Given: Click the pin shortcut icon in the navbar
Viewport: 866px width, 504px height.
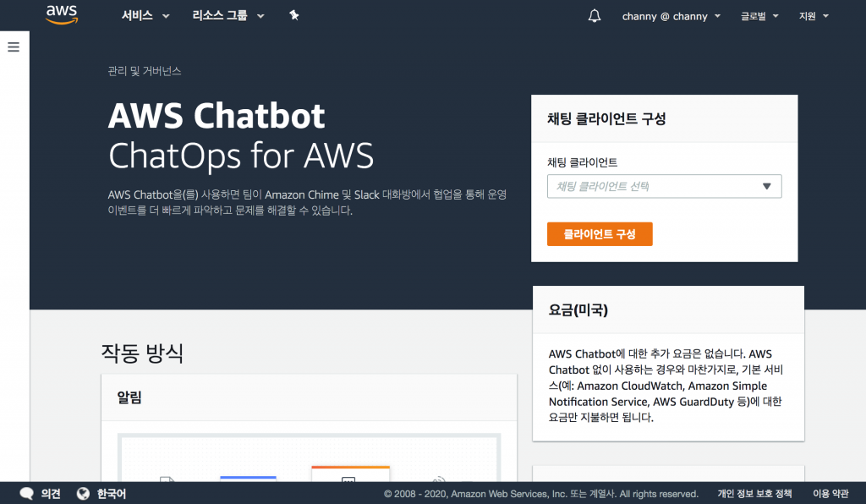Looking at the screenshot, I should pos(293,15).
